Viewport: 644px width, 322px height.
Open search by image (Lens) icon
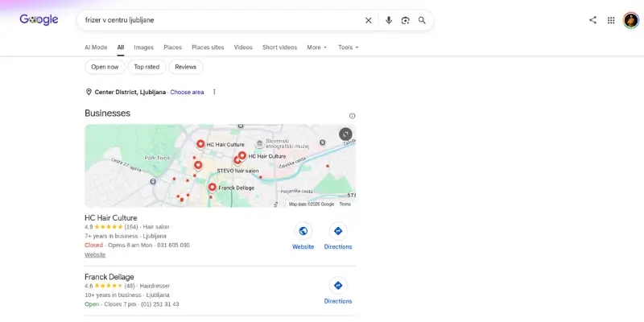406,21
